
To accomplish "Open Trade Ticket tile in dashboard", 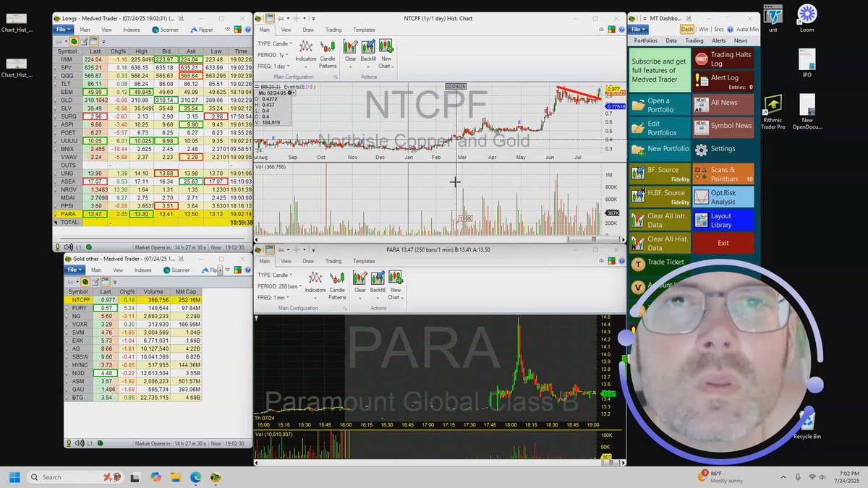I will (660, 264).
